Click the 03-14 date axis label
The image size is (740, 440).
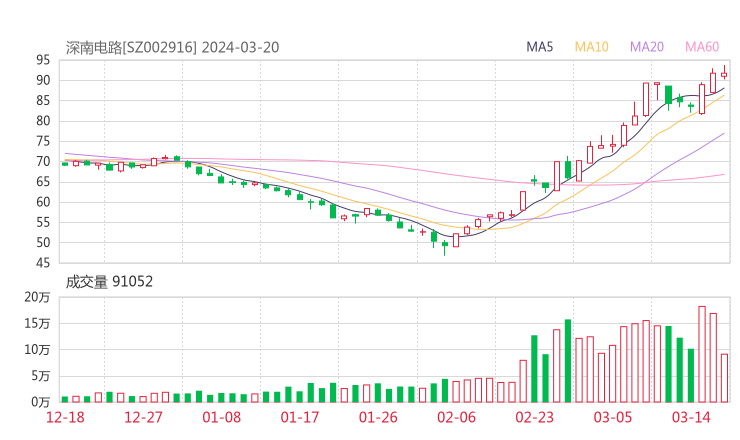pyautogui.click(x=691, y=417)
